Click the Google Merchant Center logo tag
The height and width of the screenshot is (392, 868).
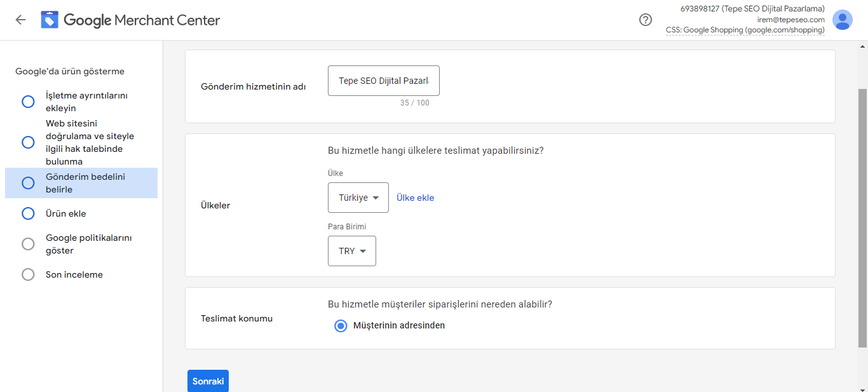[50, 20]
